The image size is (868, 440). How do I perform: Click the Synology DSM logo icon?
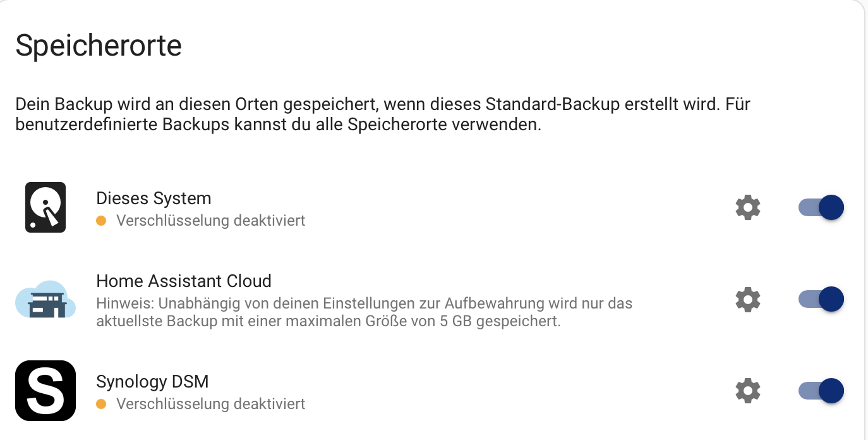coord(45,391)
